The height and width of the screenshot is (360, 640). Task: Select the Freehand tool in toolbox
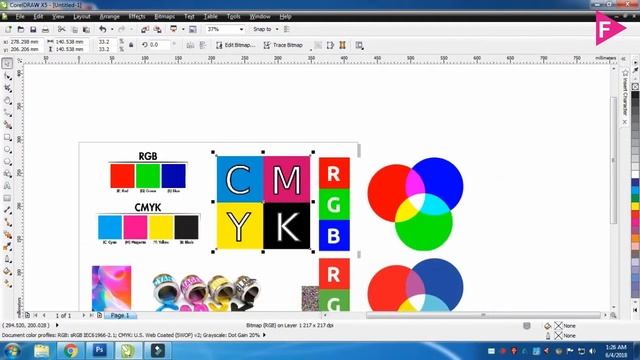click(x=7, y=113)
